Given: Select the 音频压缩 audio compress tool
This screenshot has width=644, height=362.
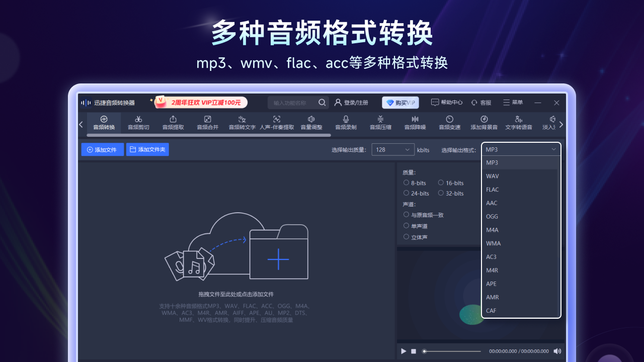Looking at the screenshot, I should 380,123.
